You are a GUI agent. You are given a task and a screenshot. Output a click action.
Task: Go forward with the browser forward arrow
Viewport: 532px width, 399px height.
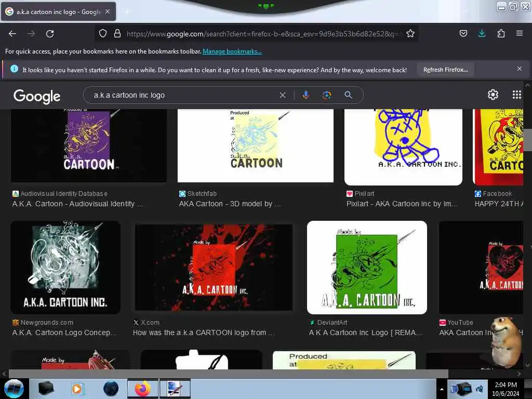pyautogui.click(x=31, y=34)
